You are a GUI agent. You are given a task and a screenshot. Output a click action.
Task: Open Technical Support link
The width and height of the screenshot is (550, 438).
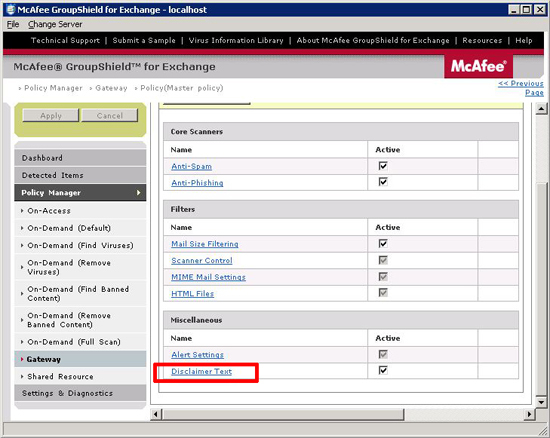[66, 40]
